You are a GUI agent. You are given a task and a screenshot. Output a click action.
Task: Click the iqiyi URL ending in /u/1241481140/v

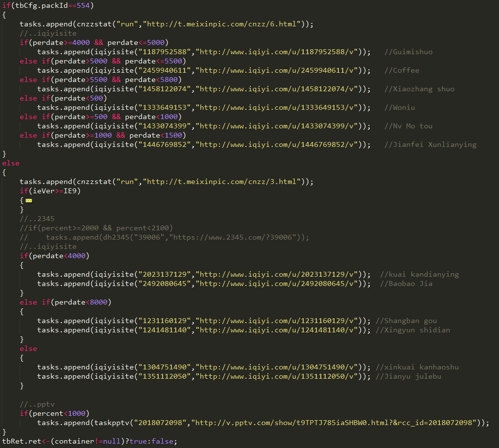(276, 330)
